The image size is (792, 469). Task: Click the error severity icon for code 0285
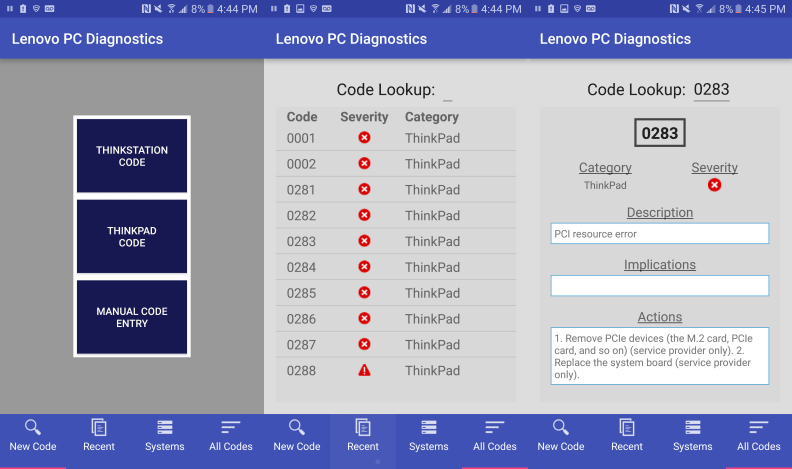[x=364, y=292]
